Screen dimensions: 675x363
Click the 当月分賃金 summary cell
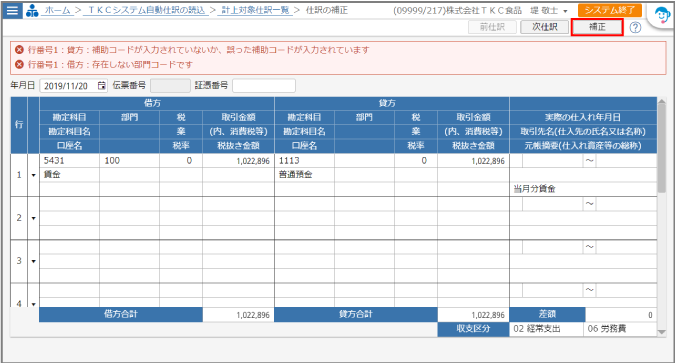point(583,189)
